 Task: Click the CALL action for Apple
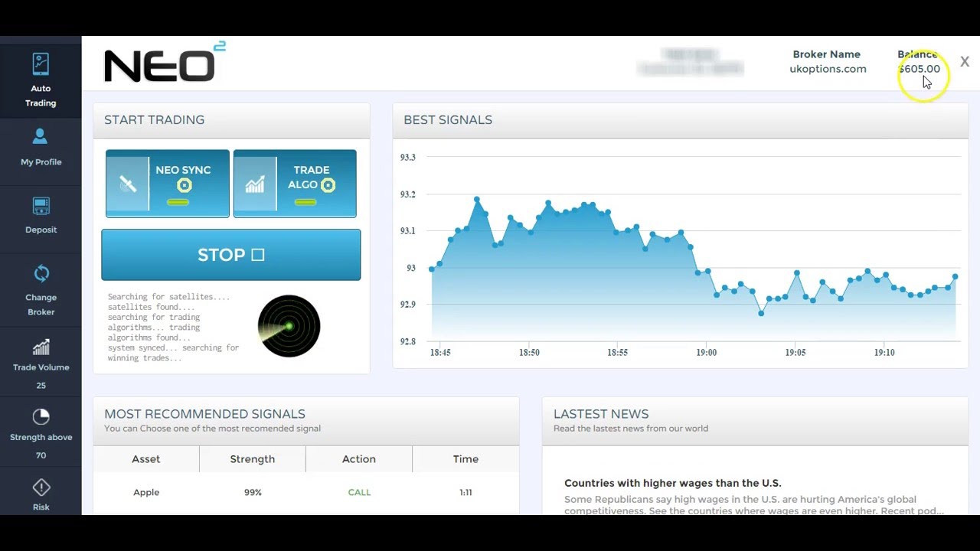[359, 492]
